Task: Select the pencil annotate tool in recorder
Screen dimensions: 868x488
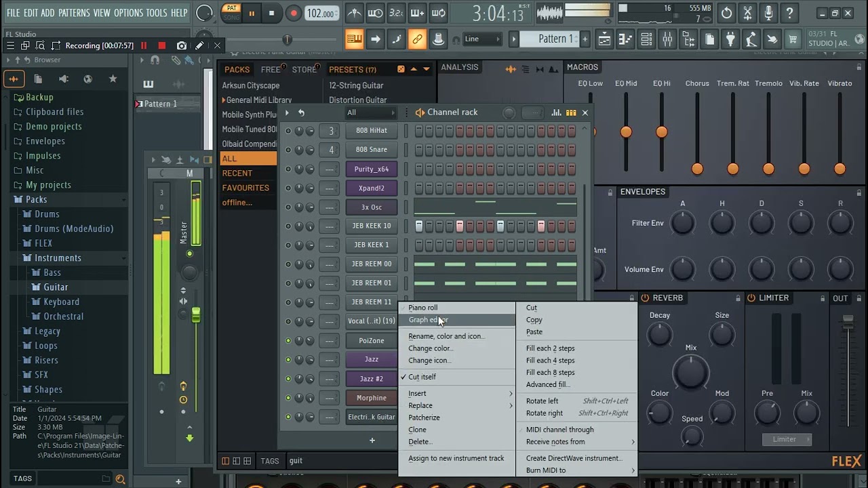Action: 199,45
